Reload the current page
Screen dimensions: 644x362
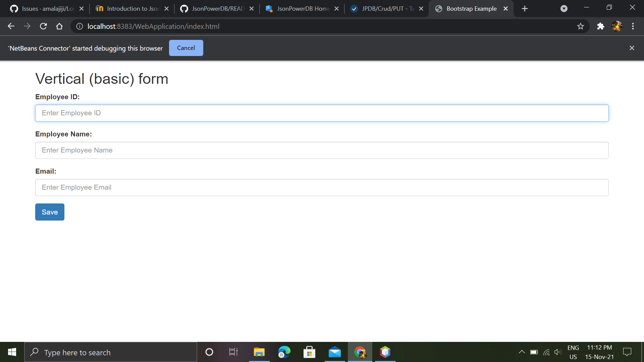(x=43, y=26)
